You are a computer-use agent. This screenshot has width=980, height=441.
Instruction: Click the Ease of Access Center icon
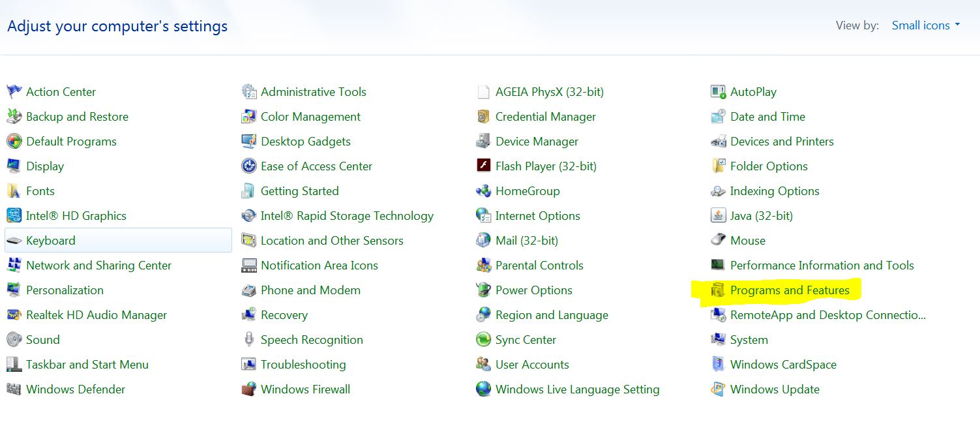[x=248, y=166]
